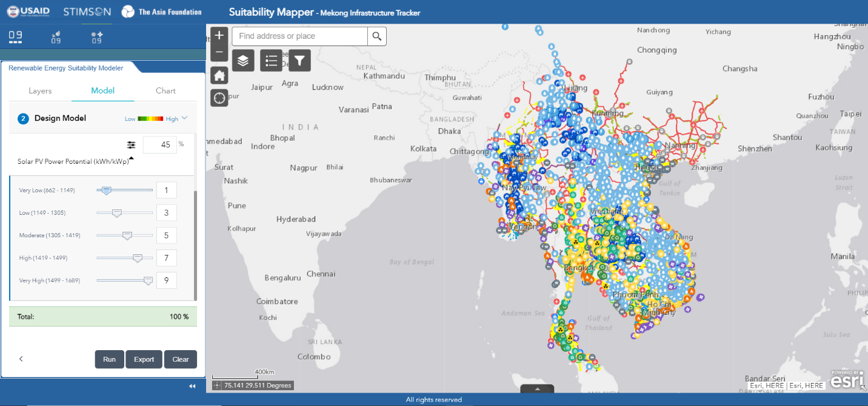
Task: Open the filter funnel tool
Action: point(300,61)
